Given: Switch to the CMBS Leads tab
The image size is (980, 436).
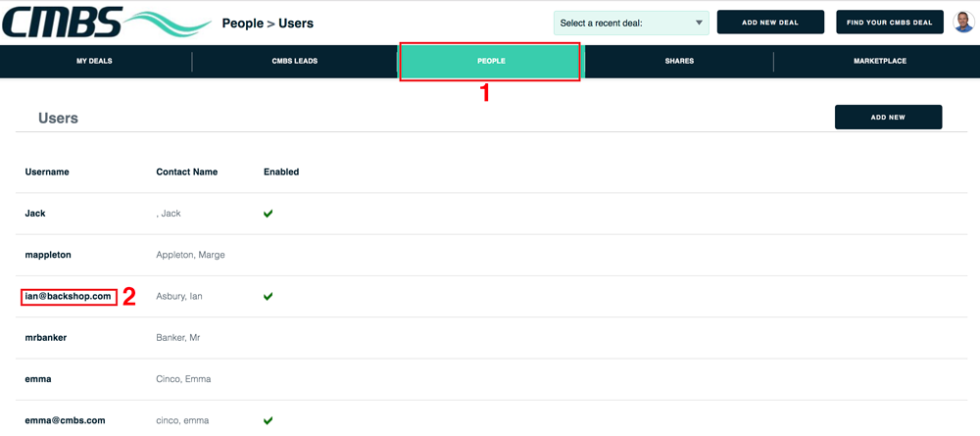Looking at the screenshot, I should point(295,61).
